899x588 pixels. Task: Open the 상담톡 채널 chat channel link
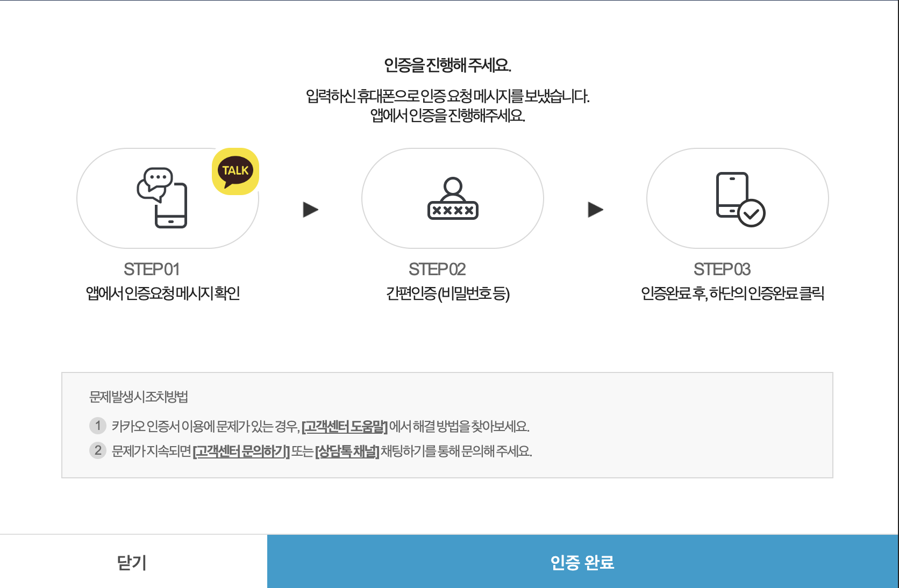pos(348,451)
